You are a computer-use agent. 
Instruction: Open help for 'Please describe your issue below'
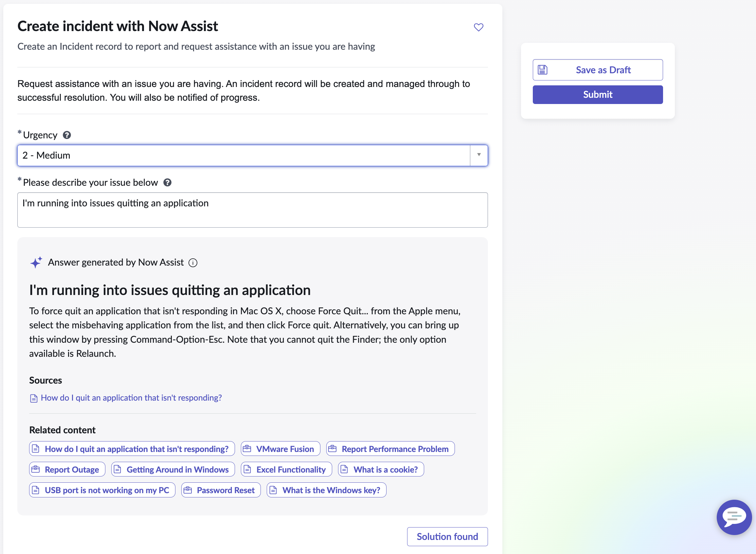point(168,182)
